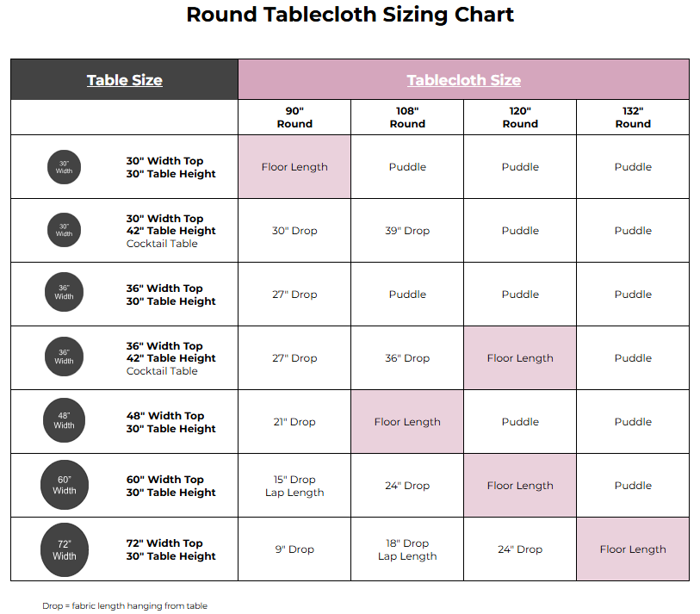The image size is (700, 614).
Task: Open the Table Size header link
Action: (x=125, y=80)
